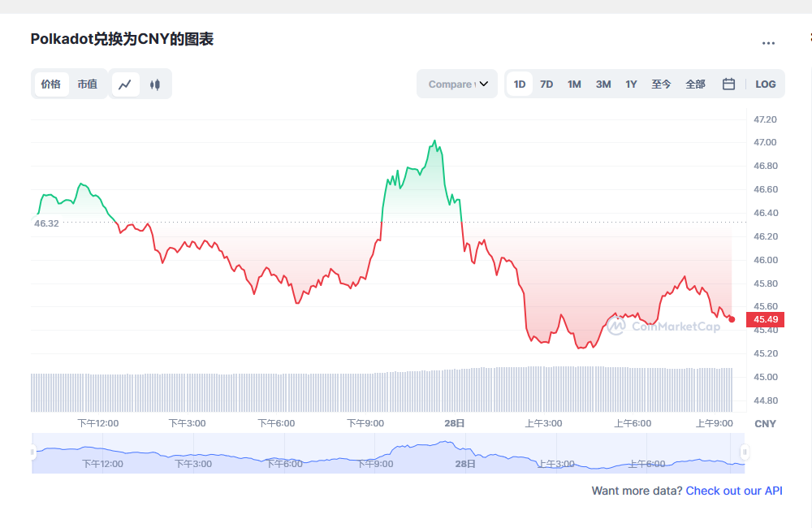Open the three-dot more options menu
Viewport: 812px width, 528px height.
[768, 43]
